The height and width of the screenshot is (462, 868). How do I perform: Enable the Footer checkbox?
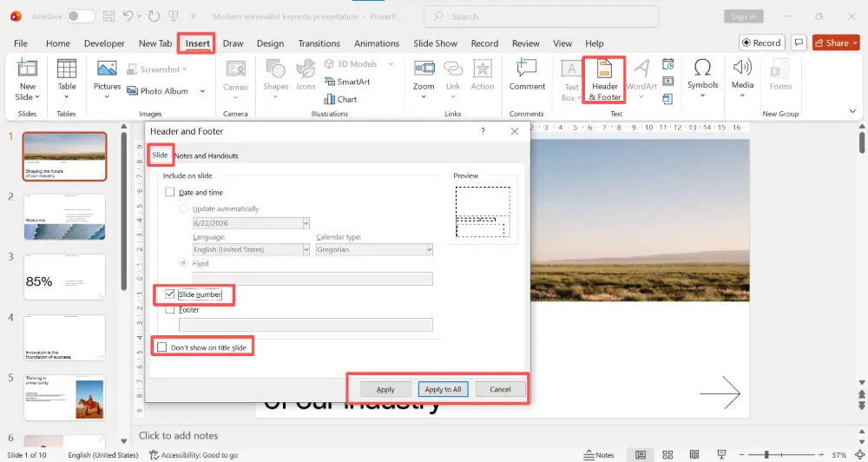coord(170,310)
